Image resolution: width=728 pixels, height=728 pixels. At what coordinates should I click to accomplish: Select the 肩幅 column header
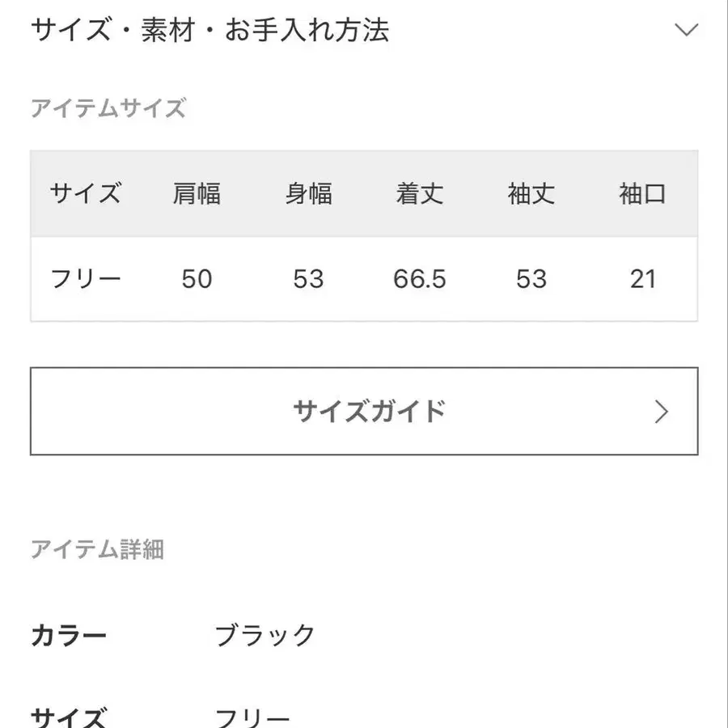pos(195,193)
